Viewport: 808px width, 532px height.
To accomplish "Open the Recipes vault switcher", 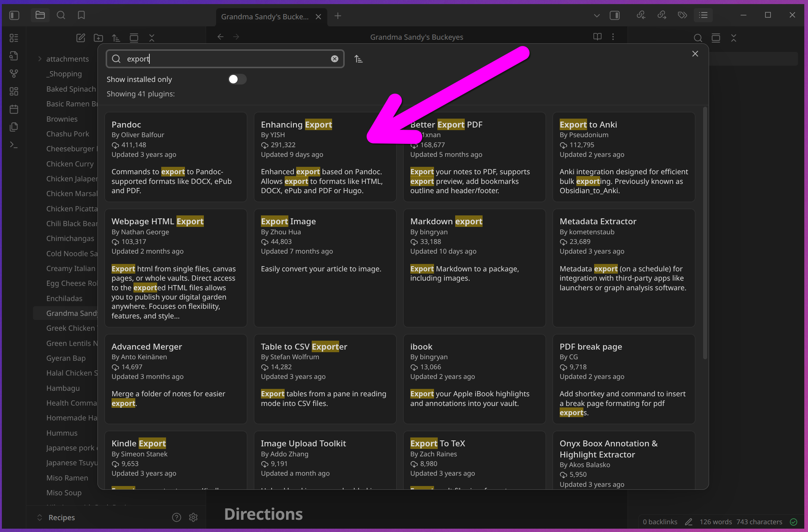I will [62, 517].
